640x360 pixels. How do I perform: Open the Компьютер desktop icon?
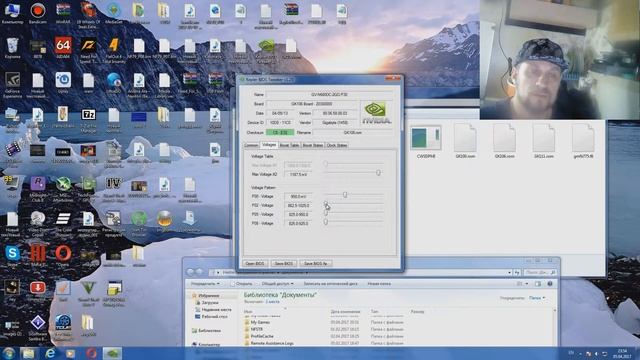[x=12, y=13]
